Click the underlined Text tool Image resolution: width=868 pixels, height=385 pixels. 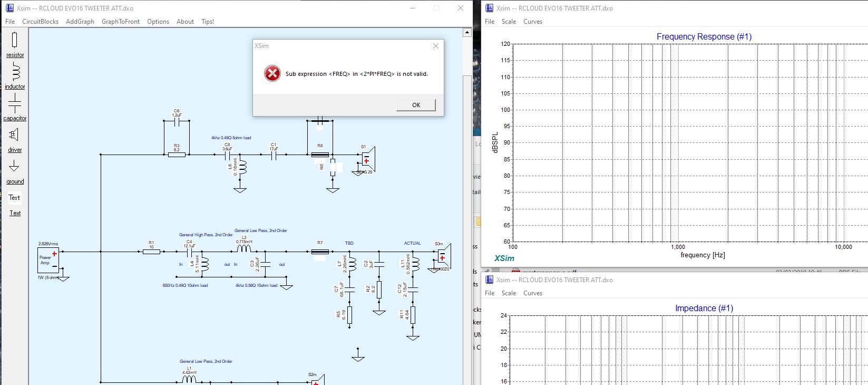click(15, 213)
